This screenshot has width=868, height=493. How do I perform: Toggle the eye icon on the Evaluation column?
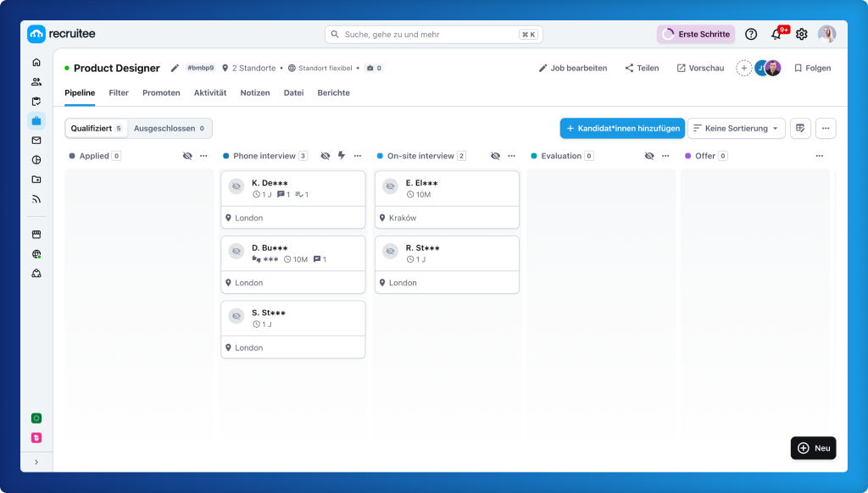(649, 156)
